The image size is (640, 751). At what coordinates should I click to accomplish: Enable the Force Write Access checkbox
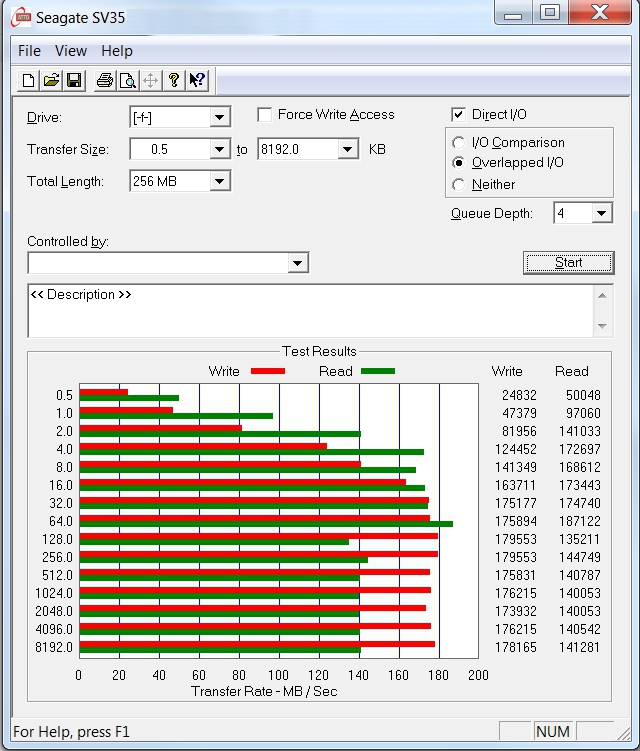point(265,115)
